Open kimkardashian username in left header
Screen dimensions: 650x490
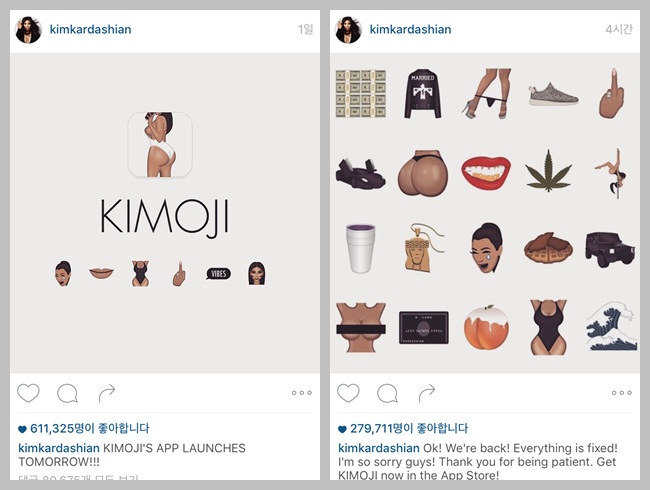pos(90,29)
